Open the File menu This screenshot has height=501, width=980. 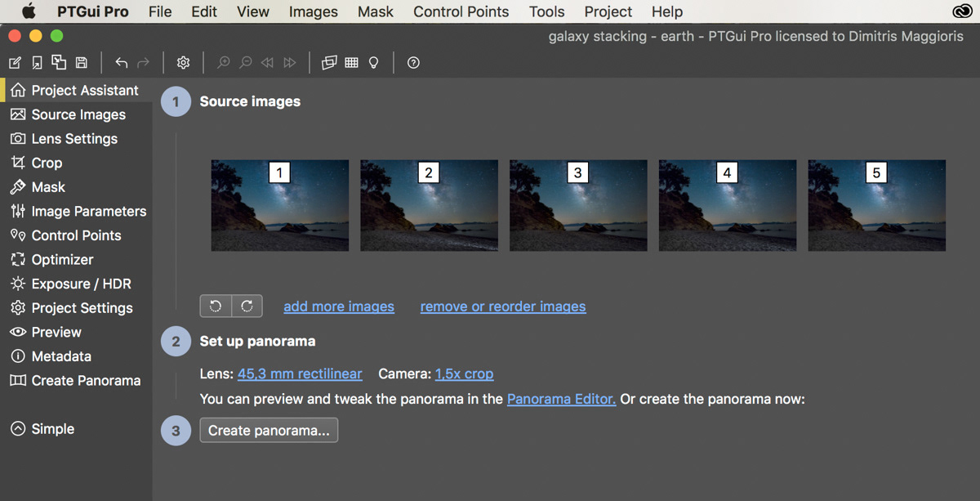[x=160, y=11]
